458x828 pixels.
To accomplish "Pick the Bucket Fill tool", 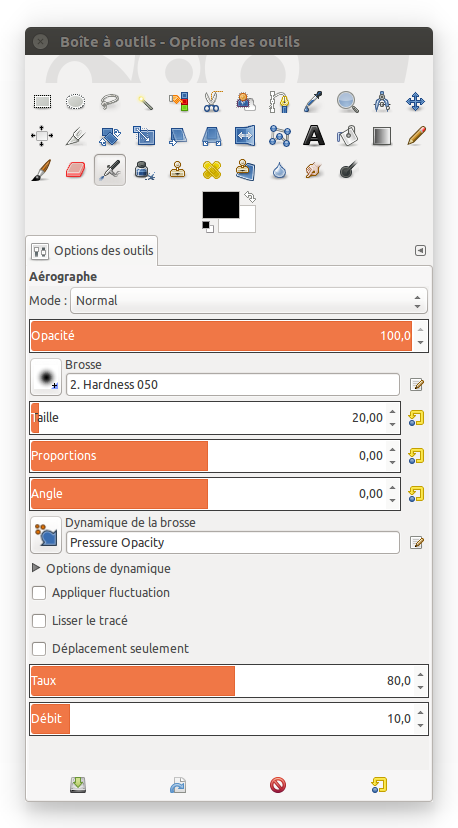I will click(x=347, y=136).
